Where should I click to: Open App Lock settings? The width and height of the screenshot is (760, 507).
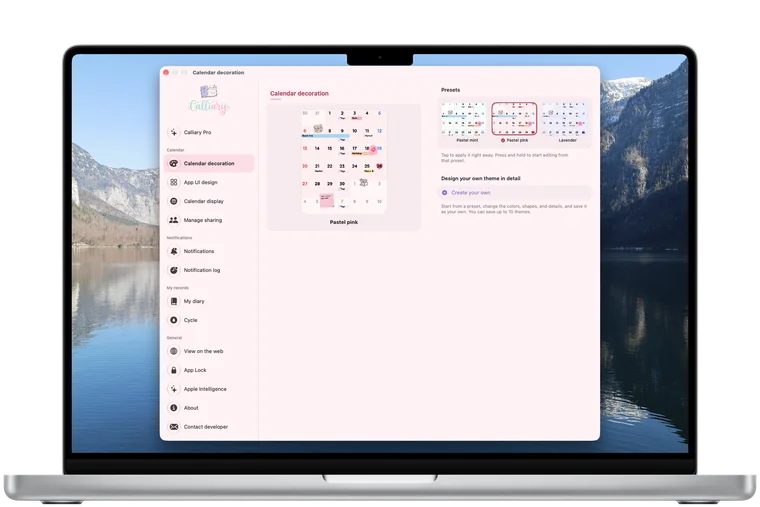click(x=209, y=370)
